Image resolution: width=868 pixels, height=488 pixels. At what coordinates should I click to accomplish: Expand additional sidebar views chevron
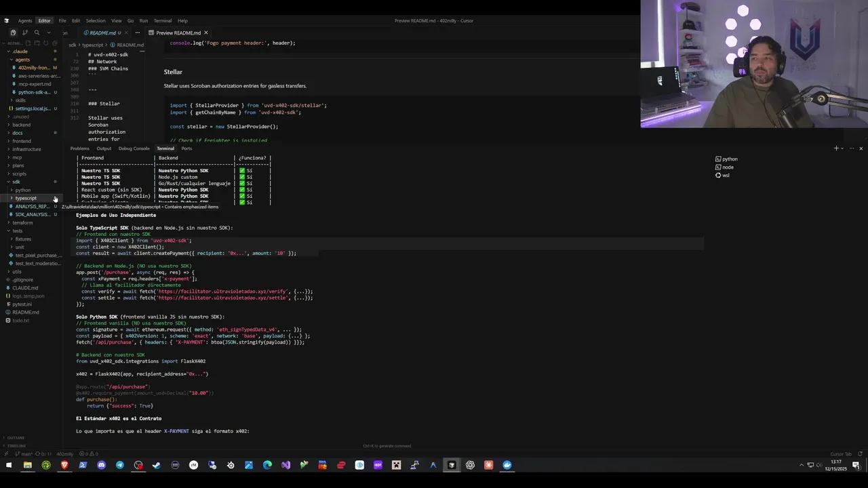[x=49, y=33]
